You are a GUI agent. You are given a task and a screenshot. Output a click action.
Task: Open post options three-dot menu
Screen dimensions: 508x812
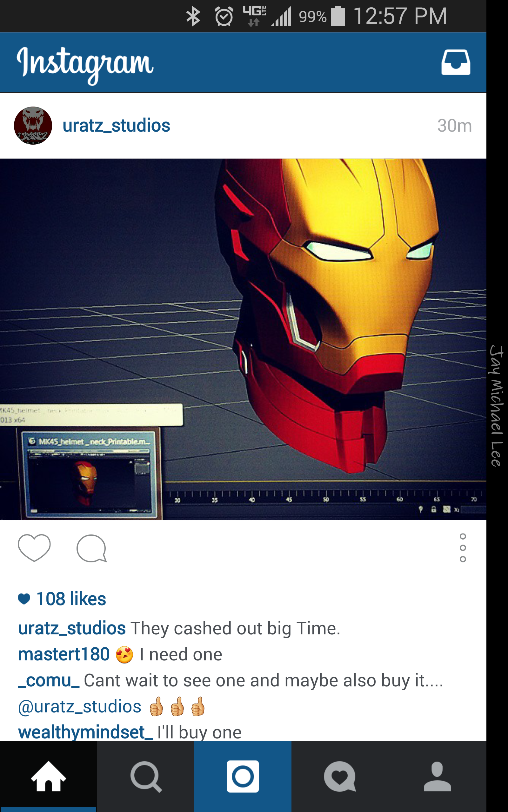(463, 547)
